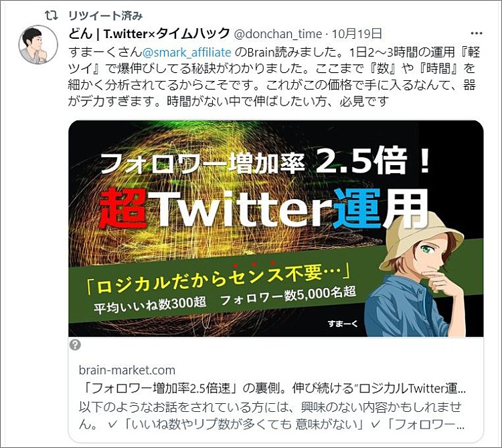Screen dimensions: 502x448
Task: Open the どん | T.witter×タイムハック display name
Action: pos(149,33)
